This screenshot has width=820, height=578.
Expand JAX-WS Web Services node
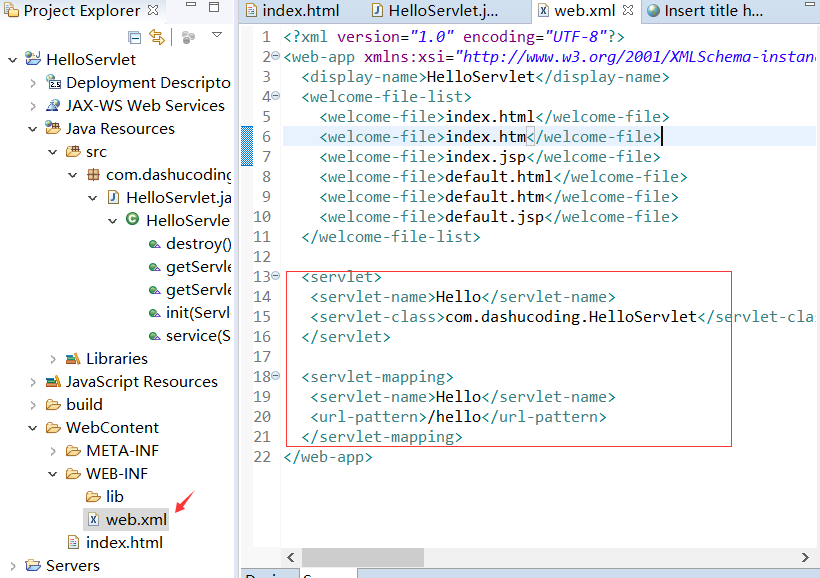(33, 106)
